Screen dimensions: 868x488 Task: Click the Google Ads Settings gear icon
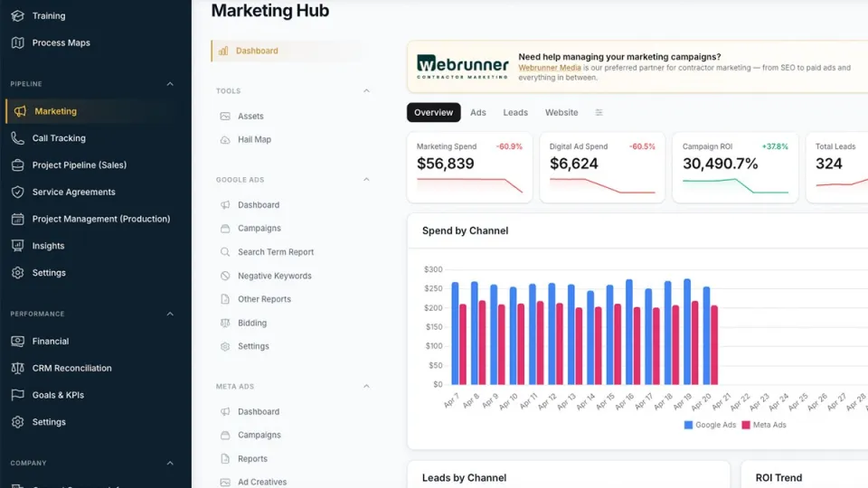tap(225, 346)
